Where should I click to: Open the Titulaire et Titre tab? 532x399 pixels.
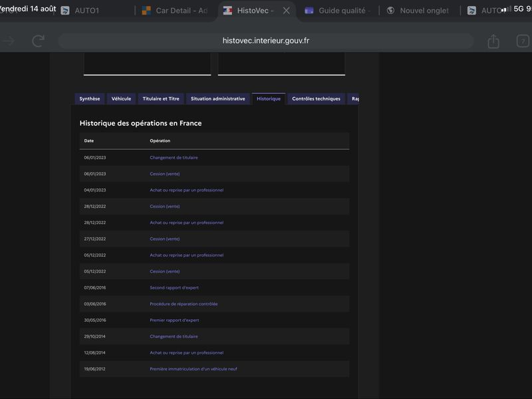click(161, 98)
